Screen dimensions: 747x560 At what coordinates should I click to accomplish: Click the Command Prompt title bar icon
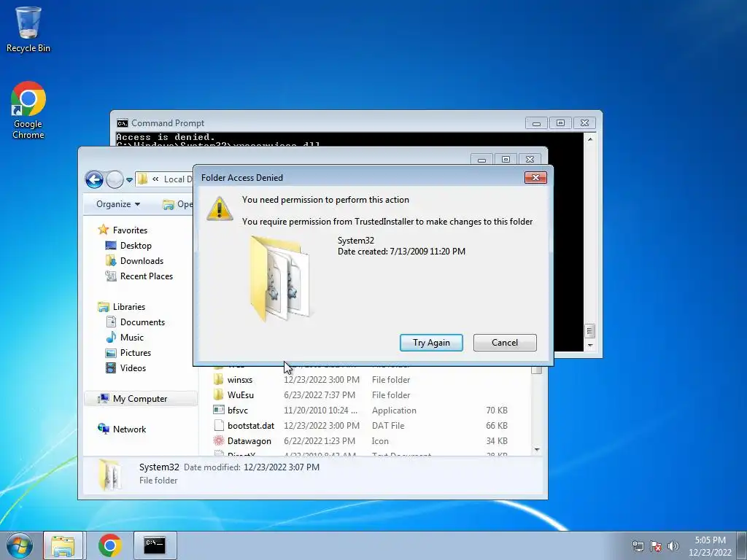point(123,123)
